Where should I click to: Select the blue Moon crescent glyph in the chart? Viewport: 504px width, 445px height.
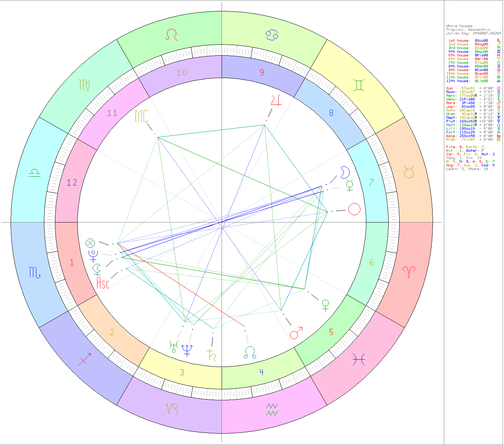coord(345,172)
